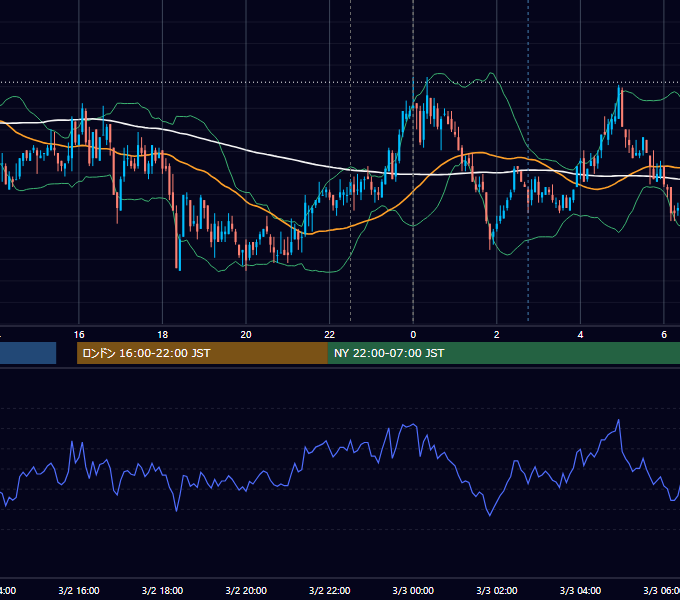This screenshot has width=680, height=600.
Task: Click the 3/2 18:00 date label
Action: point(163,590)
